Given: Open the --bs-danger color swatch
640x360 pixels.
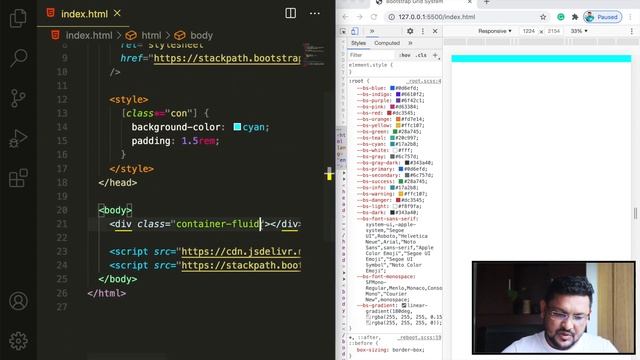Looking at the screenshot, I should point(398,200).
